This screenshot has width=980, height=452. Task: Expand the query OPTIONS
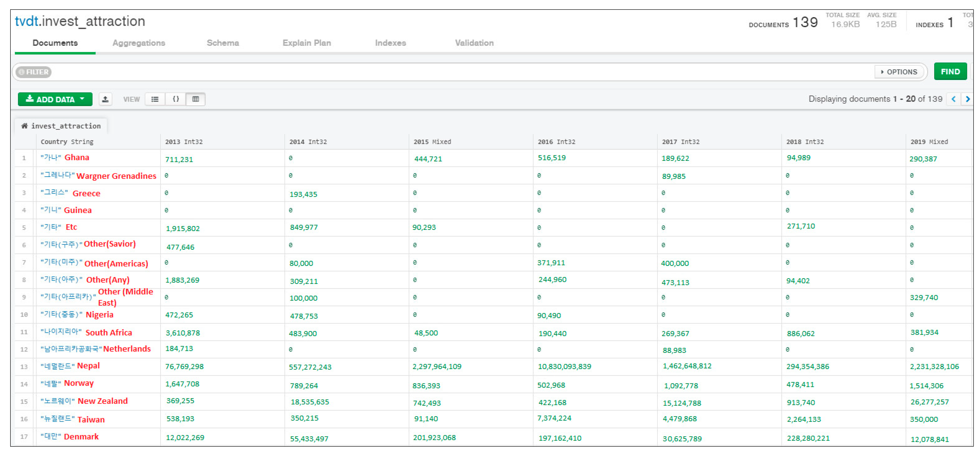coord(899,72)
